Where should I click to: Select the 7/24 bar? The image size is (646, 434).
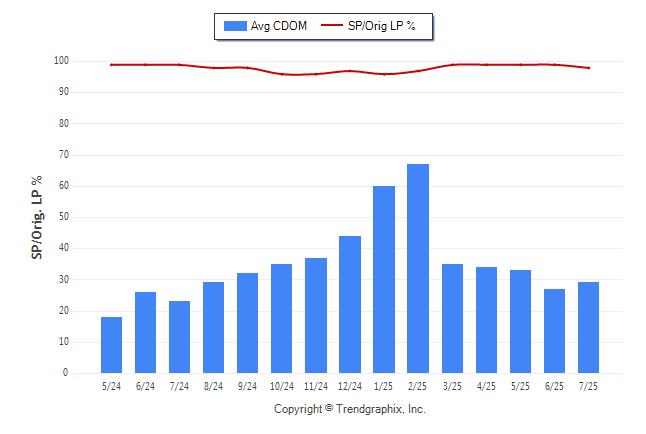point(179,337)
